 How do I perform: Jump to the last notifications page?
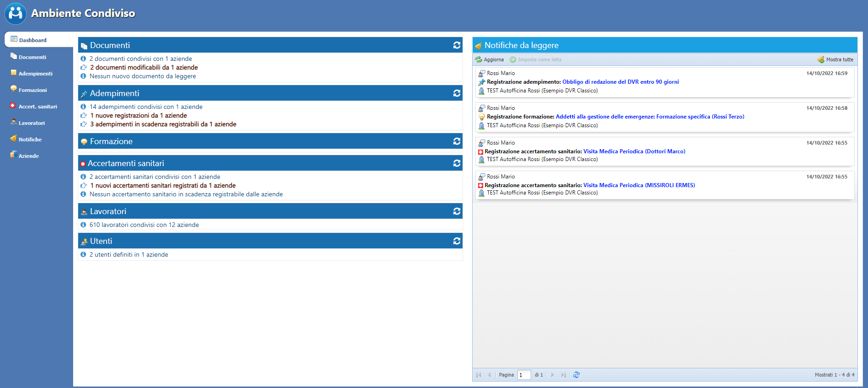[563, 375]
